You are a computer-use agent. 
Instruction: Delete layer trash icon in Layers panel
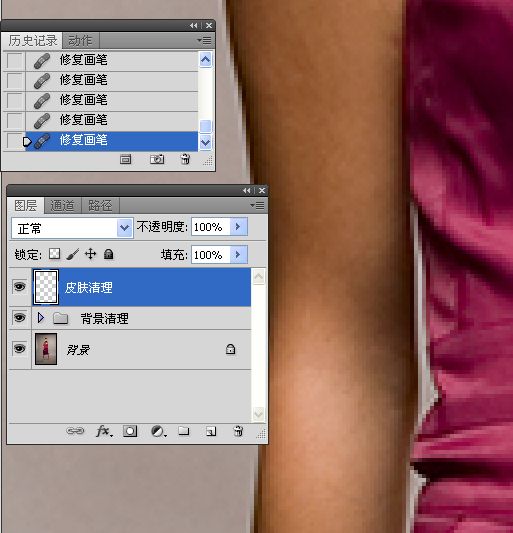click(238, 431)
